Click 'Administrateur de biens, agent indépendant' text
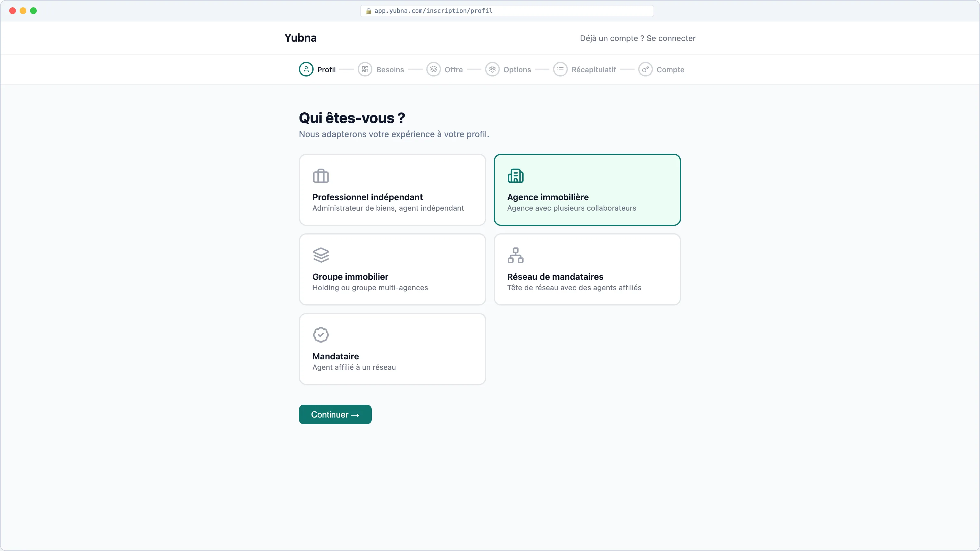Viewport: 980px width, 551px height. click(x=388, y=208)
